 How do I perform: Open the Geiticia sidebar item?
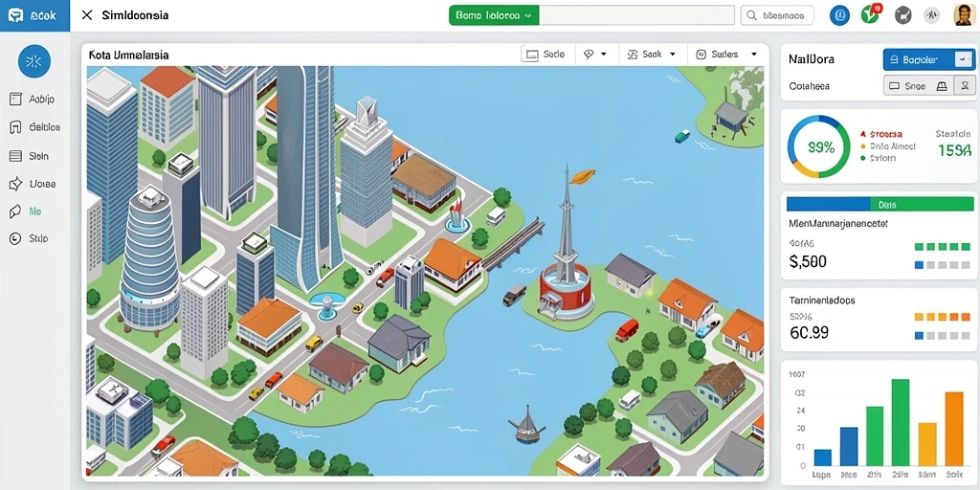point(34,127)
